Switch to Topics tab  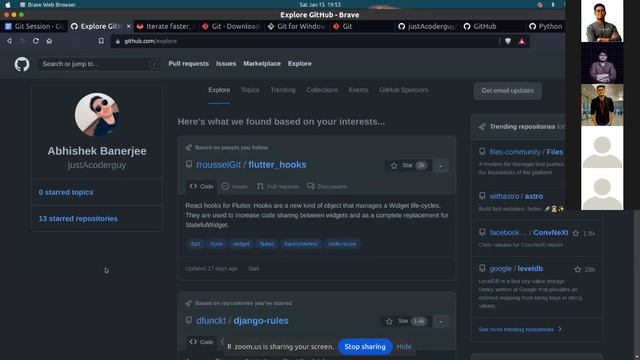pyautogui.click(x=250, y=90)
